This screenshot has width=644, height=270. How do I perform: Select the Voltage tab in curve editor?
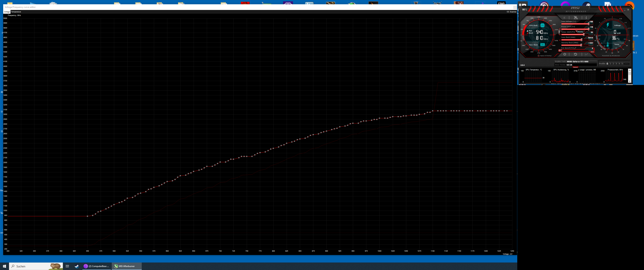coord(7,12)
